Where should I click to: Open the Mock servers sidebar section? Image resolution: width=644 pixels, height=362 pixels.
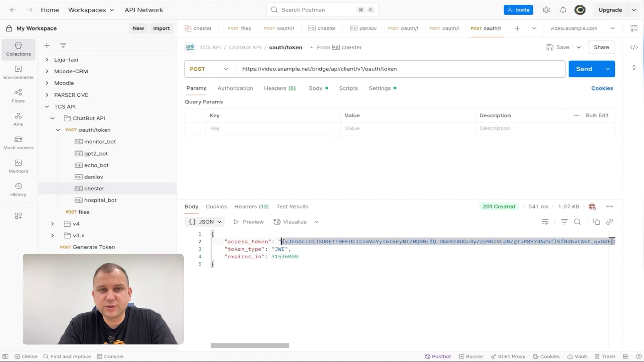(18, 143)
